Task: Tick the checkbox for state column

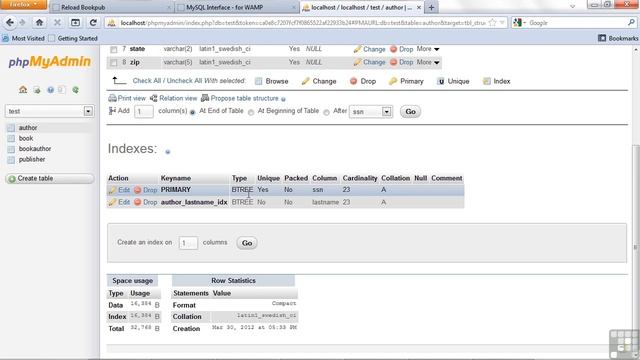Action: [114, 49]
